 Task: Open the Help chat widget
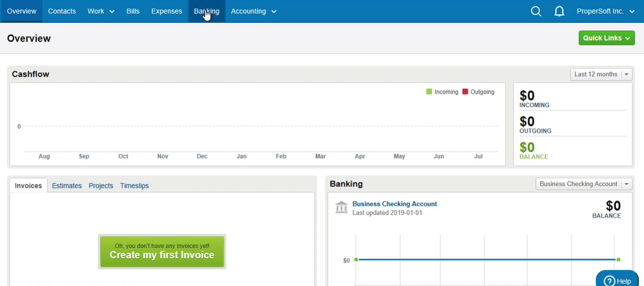coord(617,279)
